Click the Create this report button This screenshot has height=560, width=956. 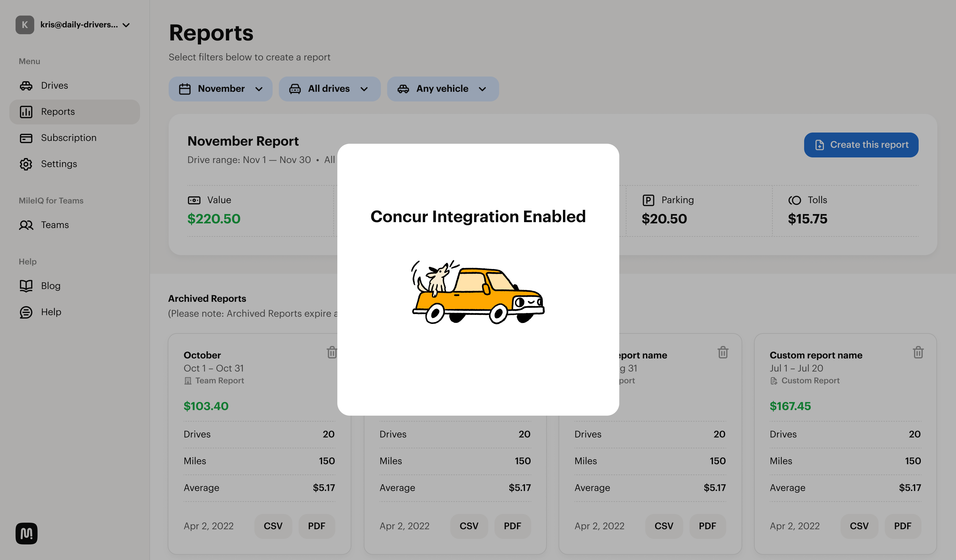(861, 145)
